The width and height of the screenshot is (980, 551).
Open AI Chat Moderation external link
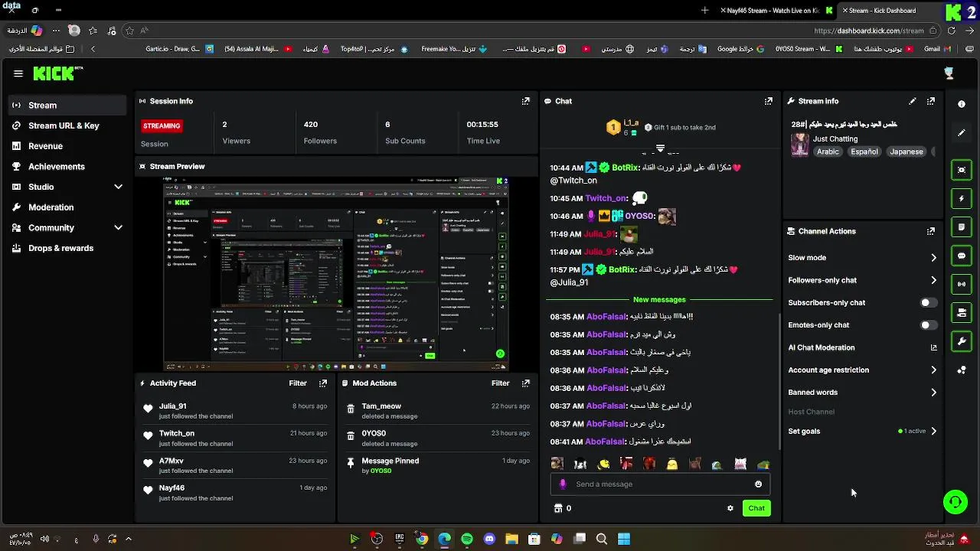(x=933, y=347)
